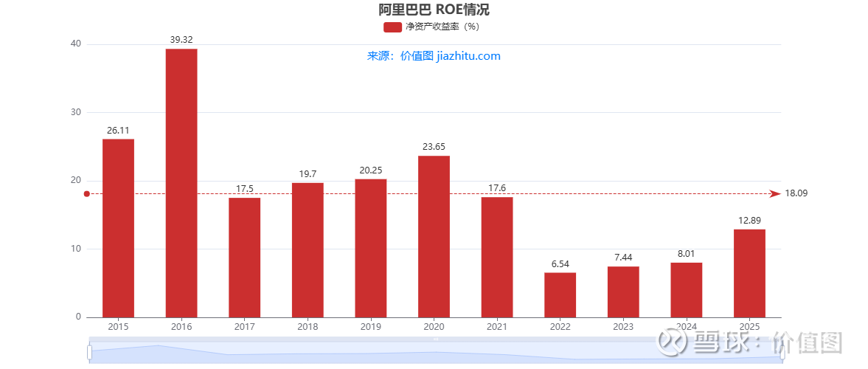This screenshot has width=868, height=369.
Task: Click the value label 26.11
Action: [x=119, y=130]
